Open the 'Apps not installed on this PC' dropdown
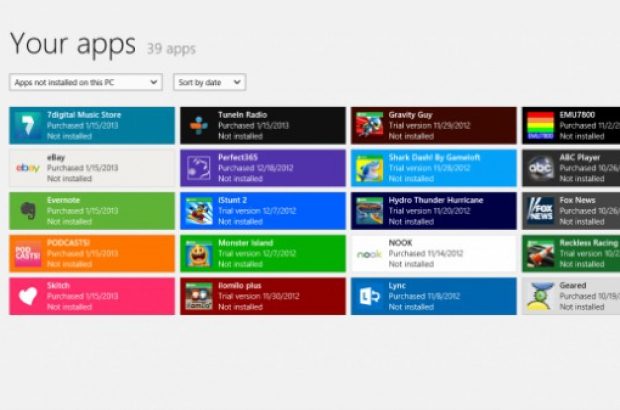This screenshot has height=410, width=620. point(85,82)
